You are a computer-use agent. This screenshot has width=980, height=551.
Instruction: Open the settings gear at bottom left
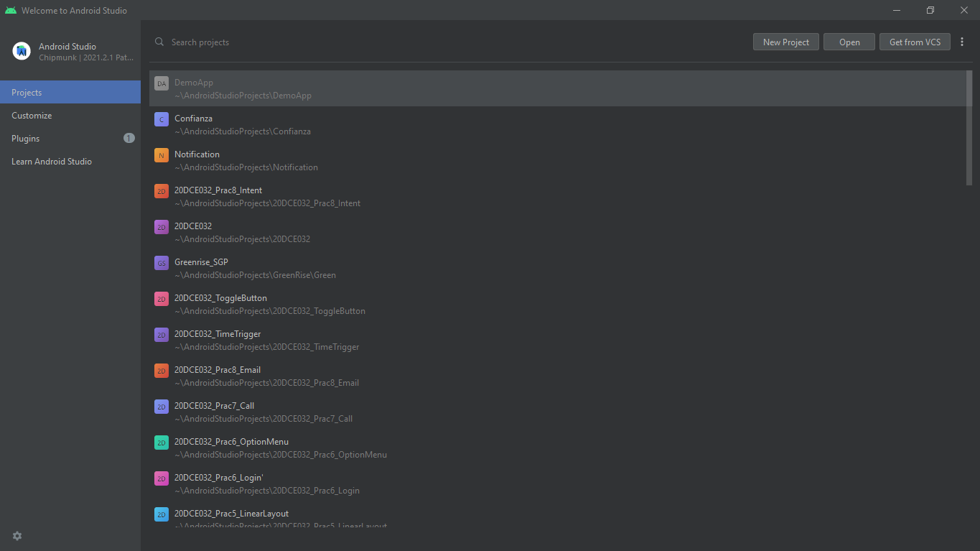click(17, 536)
